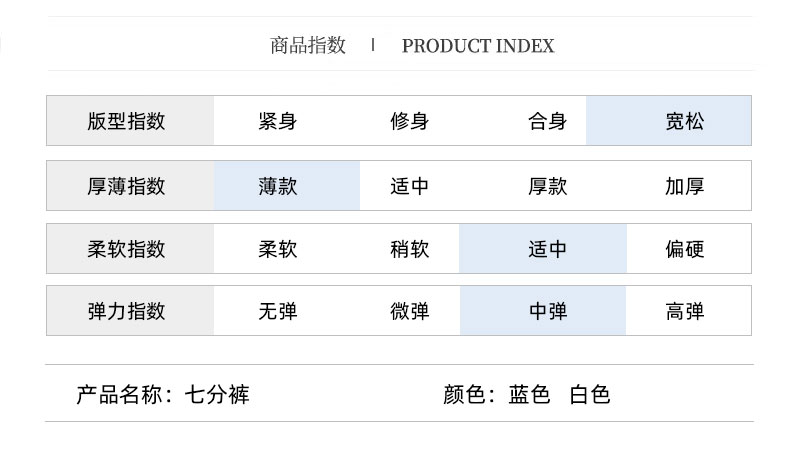Choose the 稍软 softness option
Screen dimensions: 790x457
409,249
